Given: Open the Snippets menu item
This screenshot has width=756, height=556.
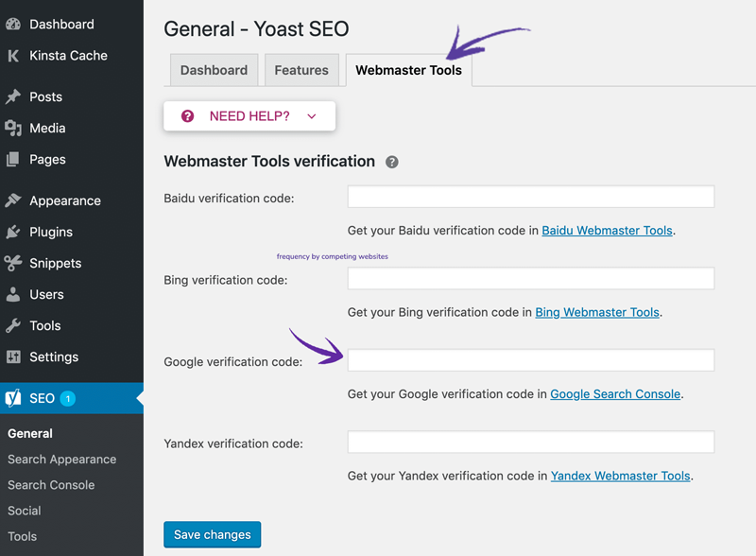Looking at the screenshot, I should (56, 264).
